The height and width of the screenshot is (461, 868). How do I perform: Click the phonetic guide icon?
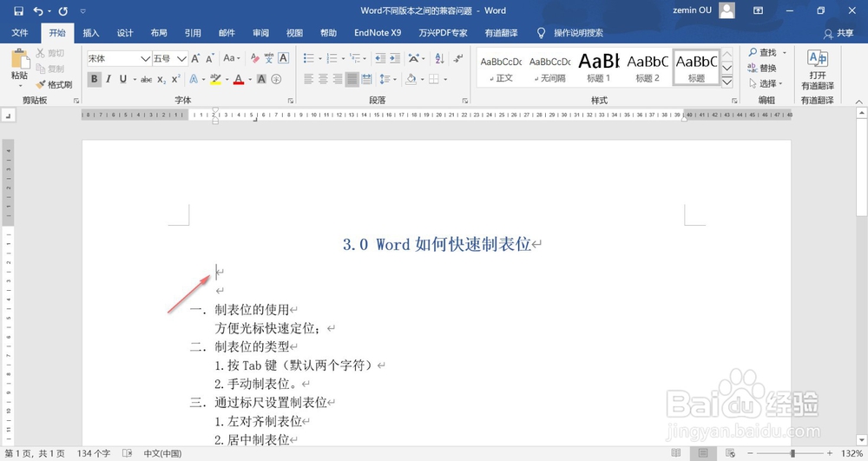point(269,58)
